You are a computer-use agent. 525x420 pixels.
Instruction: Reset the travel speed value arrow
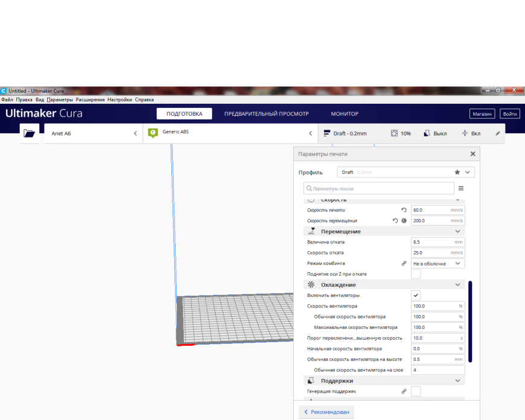[395, 221]
